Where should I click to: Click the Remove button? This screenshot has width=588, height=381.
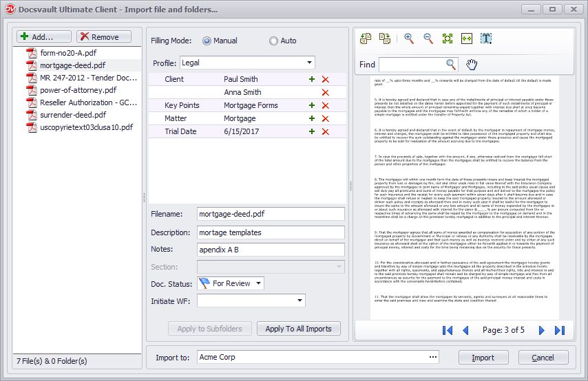(x=104, y=36)
